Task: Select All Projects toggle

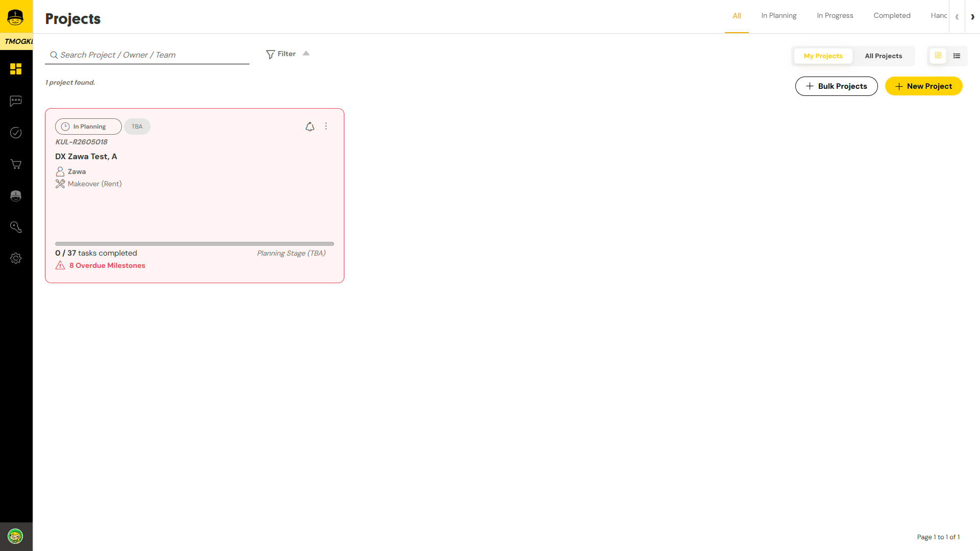Action: 883,56
